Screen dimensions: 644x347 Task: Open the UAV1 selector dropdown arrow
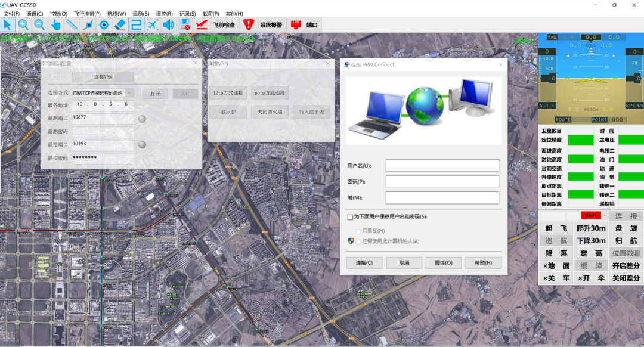point(605,215)
